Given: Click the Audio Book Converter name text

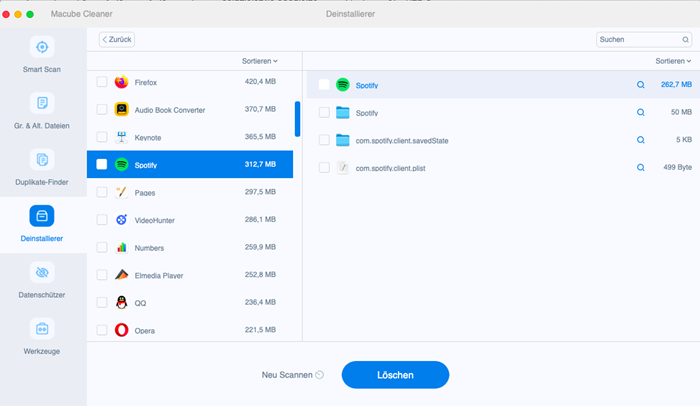Looking at the screenshot, I should coord(170,110).
